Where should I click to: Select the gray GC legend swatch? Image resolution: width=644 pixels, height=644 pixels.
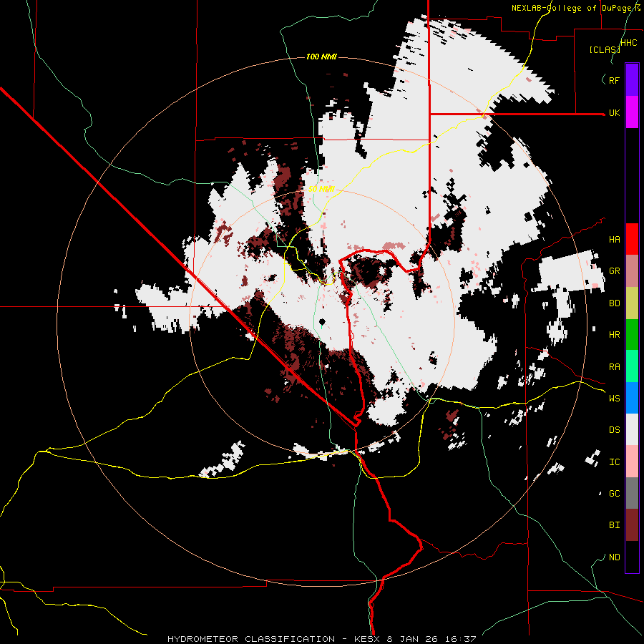tap(632, 493)
